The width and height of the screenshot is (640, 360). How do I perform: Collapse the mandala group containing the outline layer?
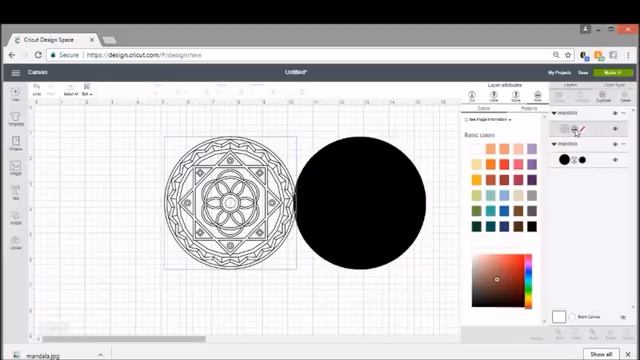[554, 113]
